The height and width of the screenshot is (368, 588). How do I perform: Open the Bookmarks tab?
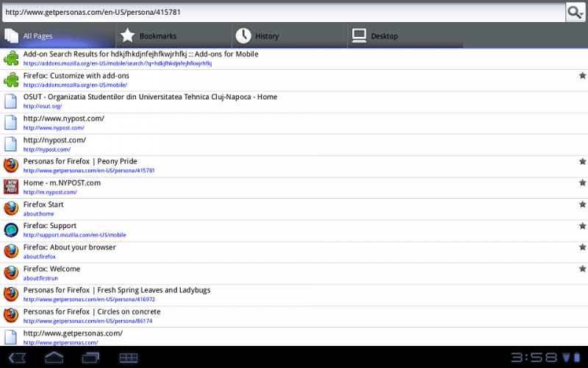click(173, 36)
